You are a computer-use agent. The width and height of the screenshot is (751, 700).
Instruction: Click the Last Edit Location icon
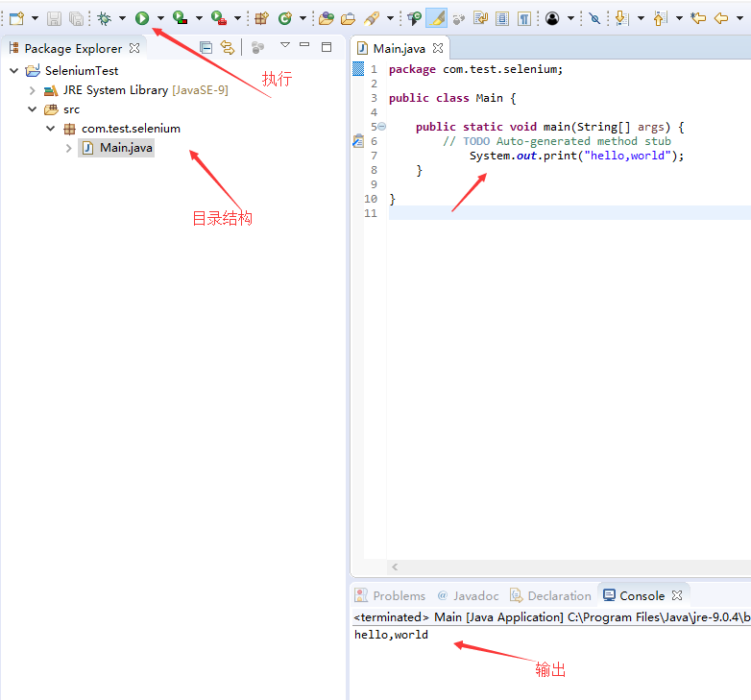pyautogui.click(x=698, y=18)
